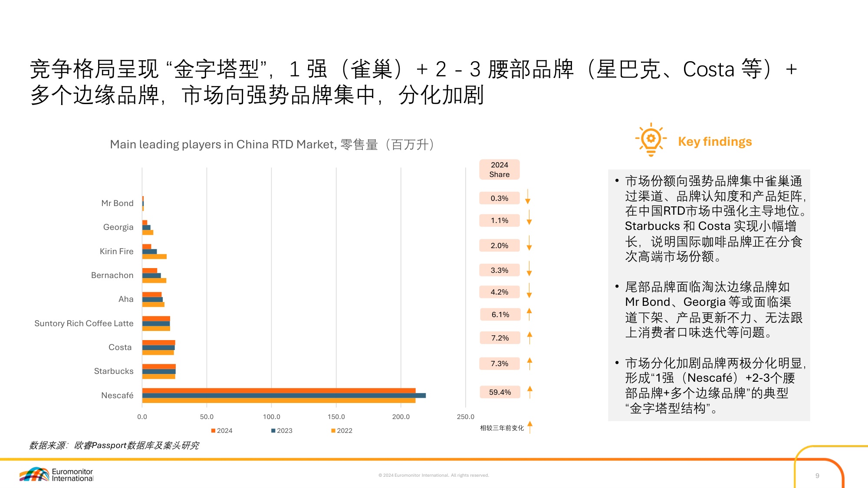Click the 1.1% share value

(x=500, y=220)
